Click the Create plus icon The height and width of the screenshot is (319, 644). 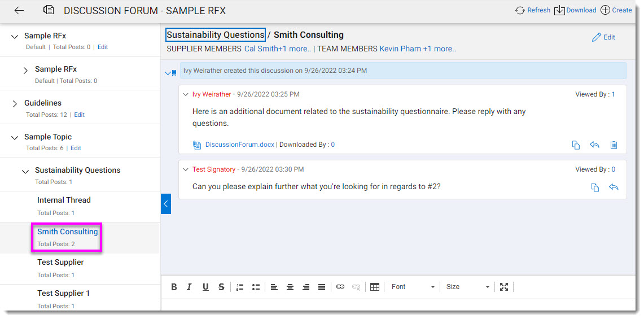605,10
